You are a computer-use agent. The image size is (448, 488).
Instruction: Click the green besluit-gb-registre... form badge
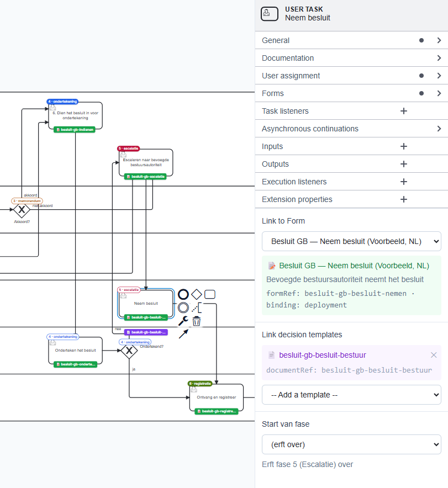(217, 411)
